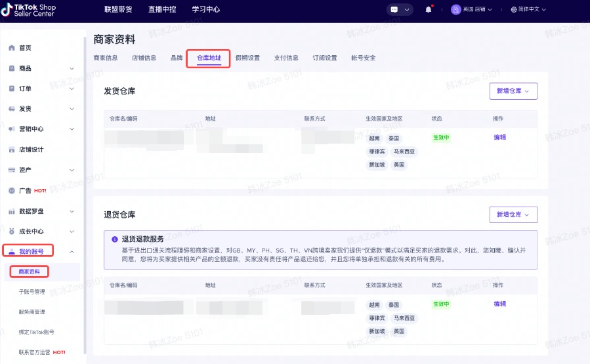590x364 pixels.
Task: Open 新增仓库 dropdown under 发货仓库
Action: pyautogui.click(x=513, y=91)
